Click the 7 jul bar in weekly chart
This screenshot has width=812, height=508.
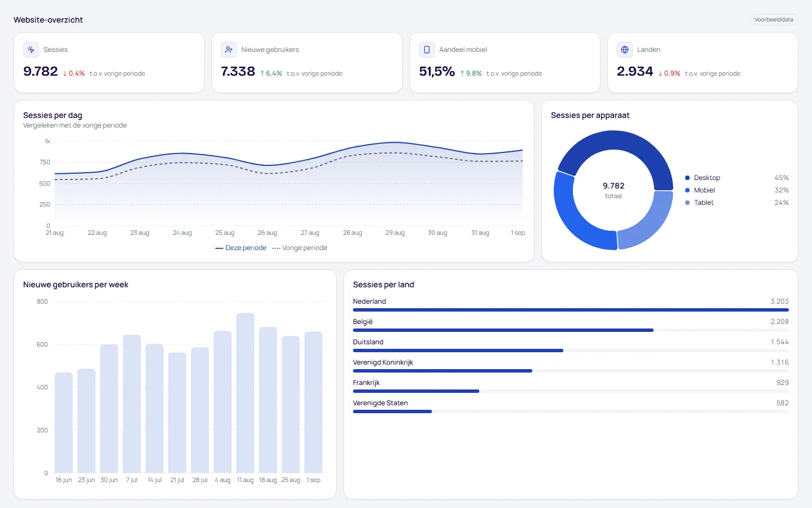132,404
